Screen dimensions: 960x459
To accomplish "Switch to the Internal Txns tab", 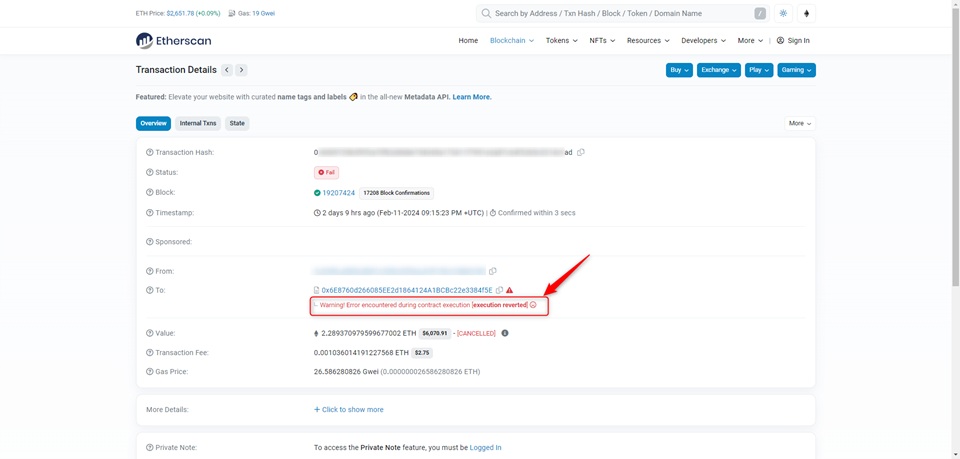I will [x=197, y=123].
